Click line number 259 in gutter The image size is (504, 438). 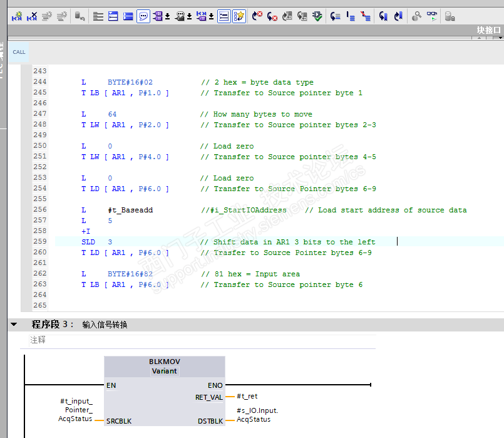(x=40, y=241)
